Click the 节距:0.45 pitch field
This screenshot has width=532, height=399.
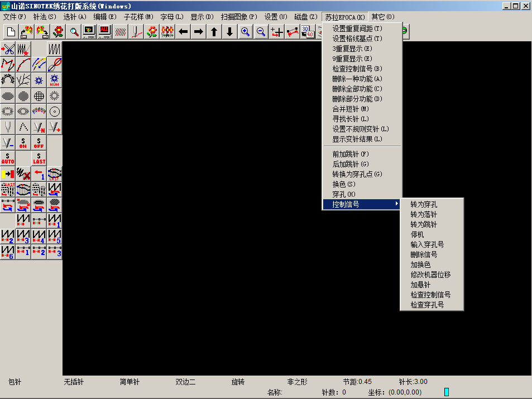(357, 382)
